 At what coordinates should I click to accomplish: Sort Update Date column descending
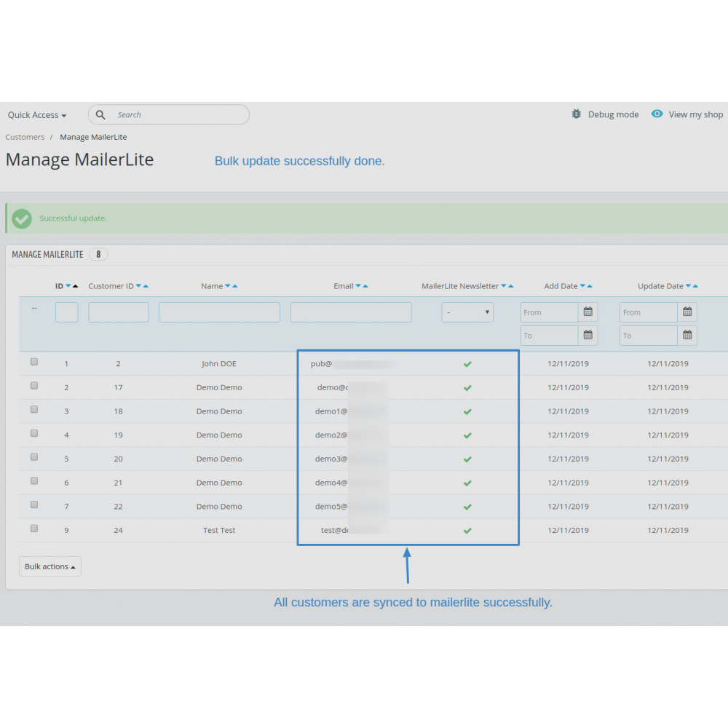[x=688, y=286]
